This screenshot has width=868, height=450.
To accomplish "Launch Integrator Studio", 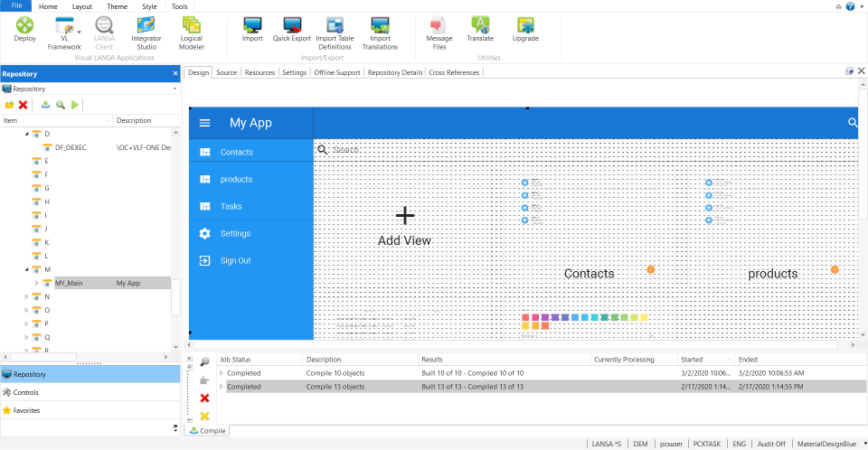I will pos(146,33).
